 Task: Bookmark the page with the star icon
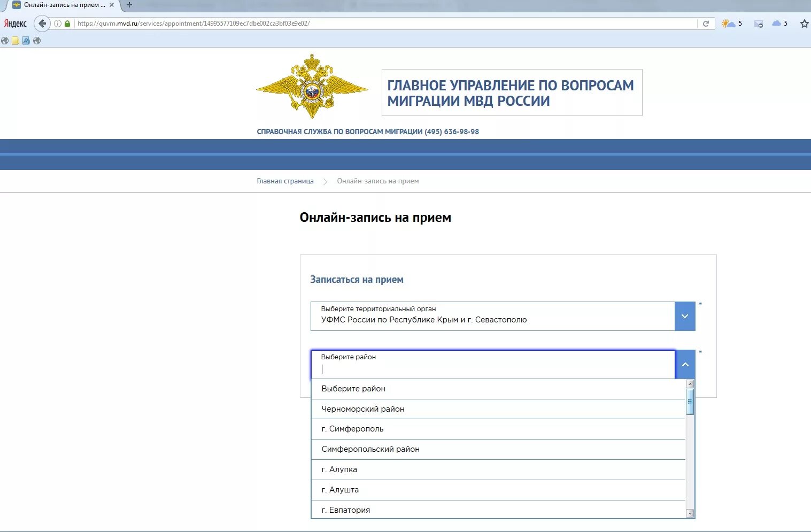point(804,24)
